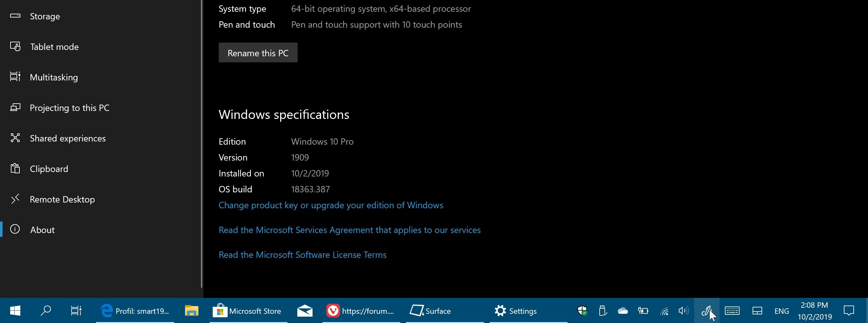Show the touch keyboard from tray
Viewport: 868px width, 323px height.
point(732,311)
